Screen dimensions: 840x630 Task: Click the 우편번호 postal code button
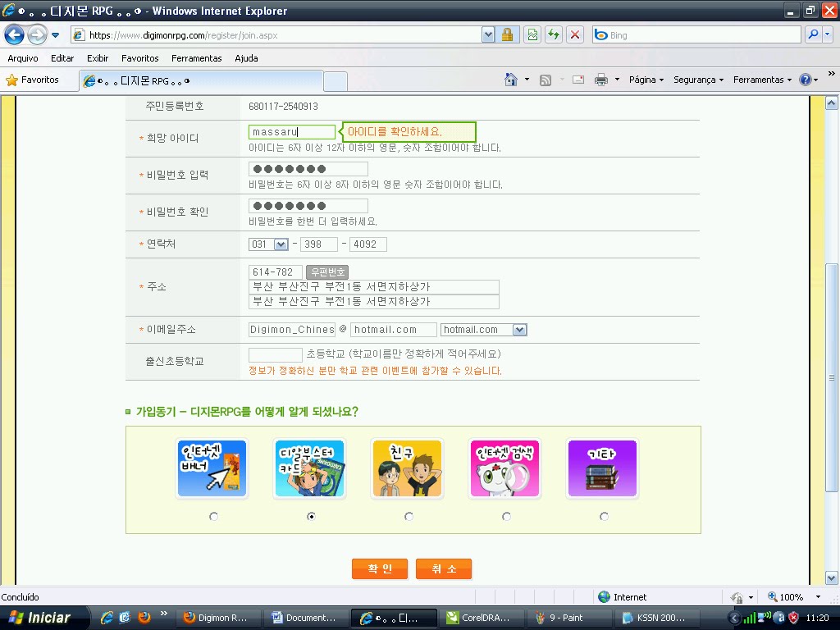tap(328, 272)
